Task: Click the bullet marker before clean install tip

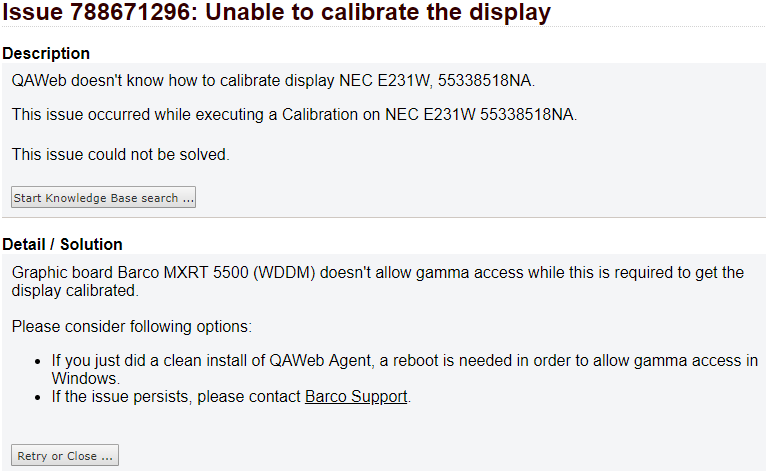Action: (38, 361)
